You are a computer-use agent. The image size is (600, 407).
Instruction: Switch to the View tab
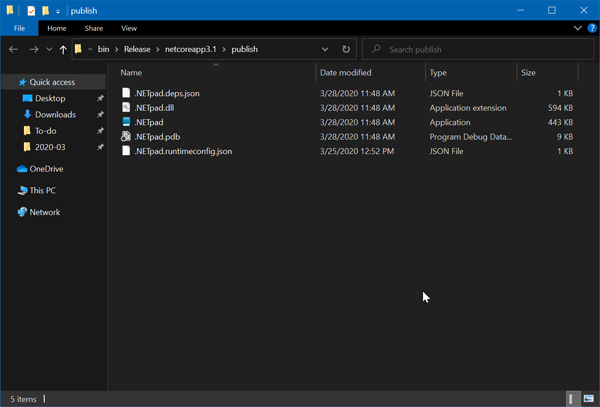(x=129, y=29)
